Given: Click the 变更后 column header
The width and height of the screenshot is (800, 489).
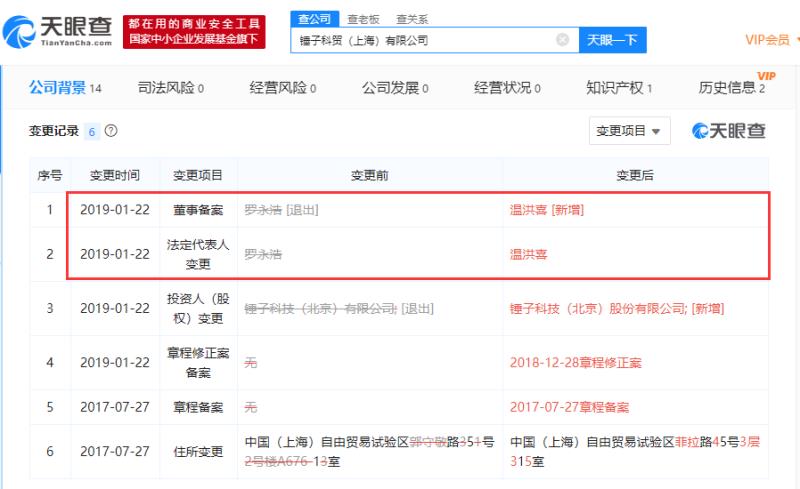Looking at the screenshot, I should [x=635, y=176].
